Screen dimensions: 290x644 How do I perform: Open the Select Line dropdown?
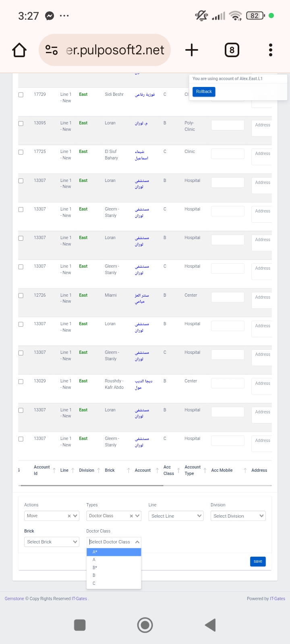point(176,516)
